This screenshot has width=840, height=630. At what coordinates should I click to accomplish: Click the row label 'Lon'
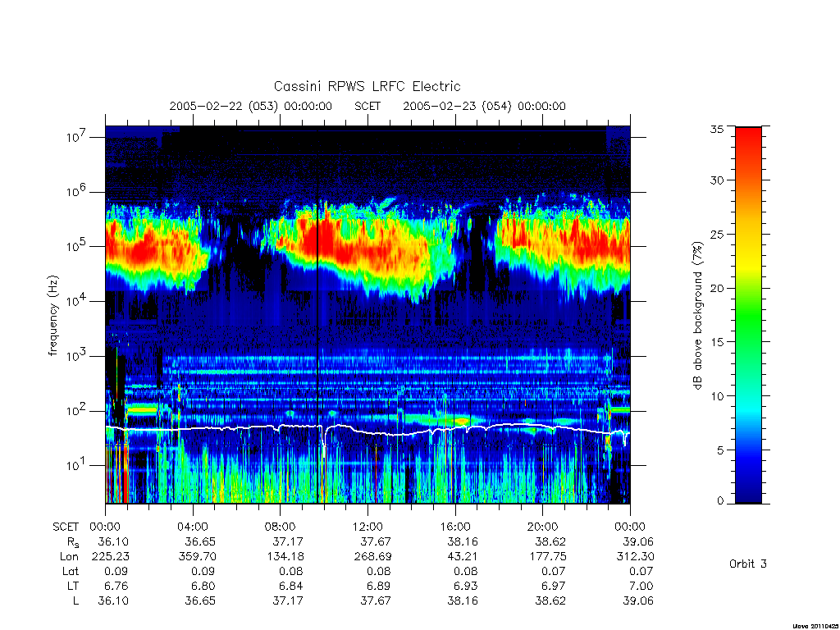coord(69,556)
